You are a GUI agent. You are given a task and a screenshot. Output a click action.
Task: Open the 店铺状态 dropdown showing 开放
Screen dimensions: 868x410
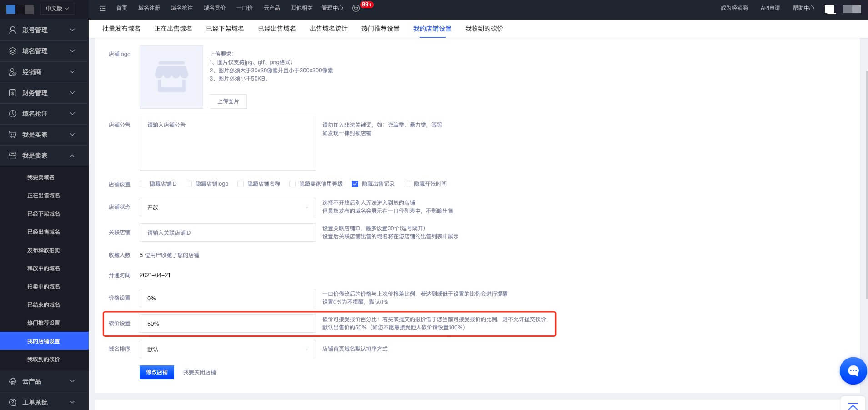227,207
